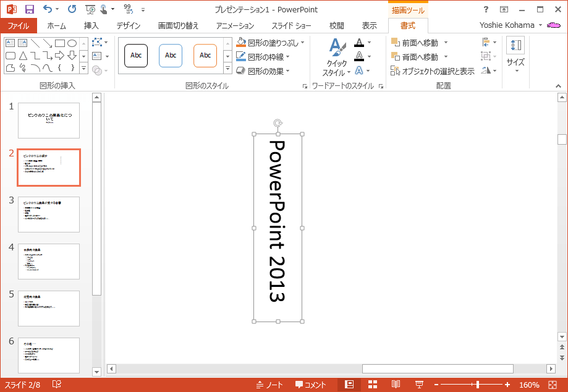
Task: Apply blue outline Abc shape style
Action: tap(170, 56)
